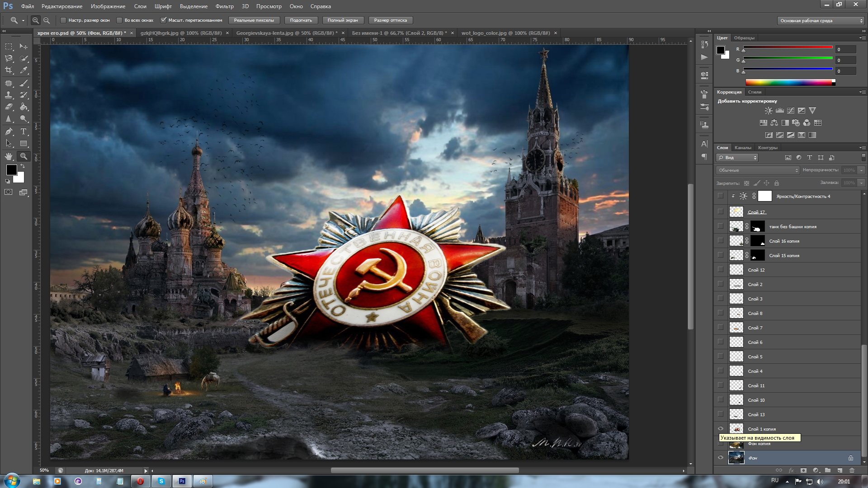Select the Crop tool
This screenshot has height=488, width=868.
(9, 70)
